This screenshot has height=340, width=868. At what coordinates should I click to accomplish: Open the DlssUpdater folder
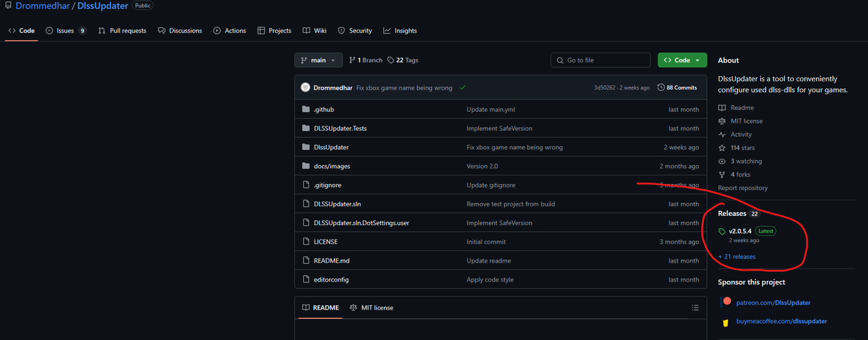pyautogui.click(x=331, y=147)
